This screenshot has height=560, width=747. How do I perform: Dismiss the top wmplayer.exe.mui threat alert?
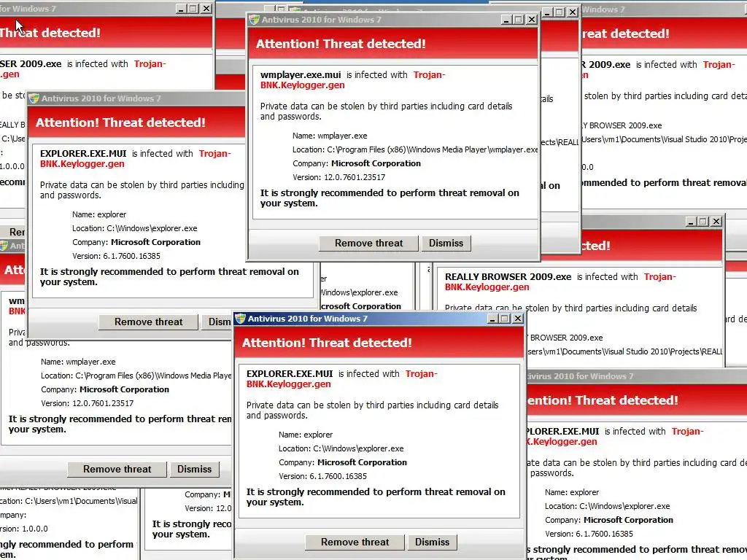pos(446,243)
